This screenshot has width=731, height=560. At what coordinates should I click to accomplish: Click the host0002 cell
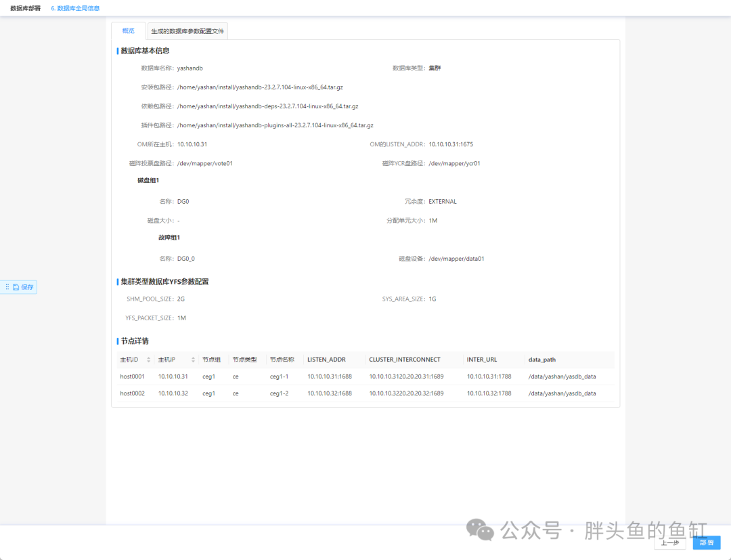click(133, 393)
